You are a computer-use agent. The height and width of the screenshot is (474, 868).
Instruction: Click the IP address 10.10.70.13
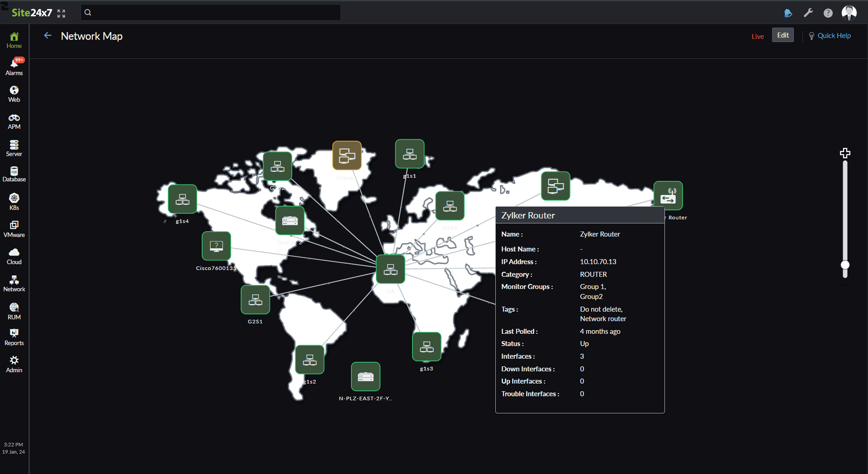pos(598,262)
